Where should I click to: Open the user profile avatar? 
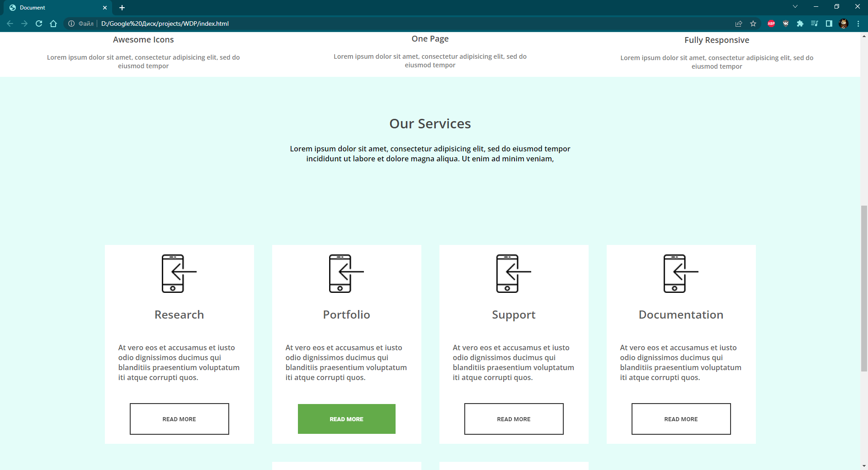844,23
